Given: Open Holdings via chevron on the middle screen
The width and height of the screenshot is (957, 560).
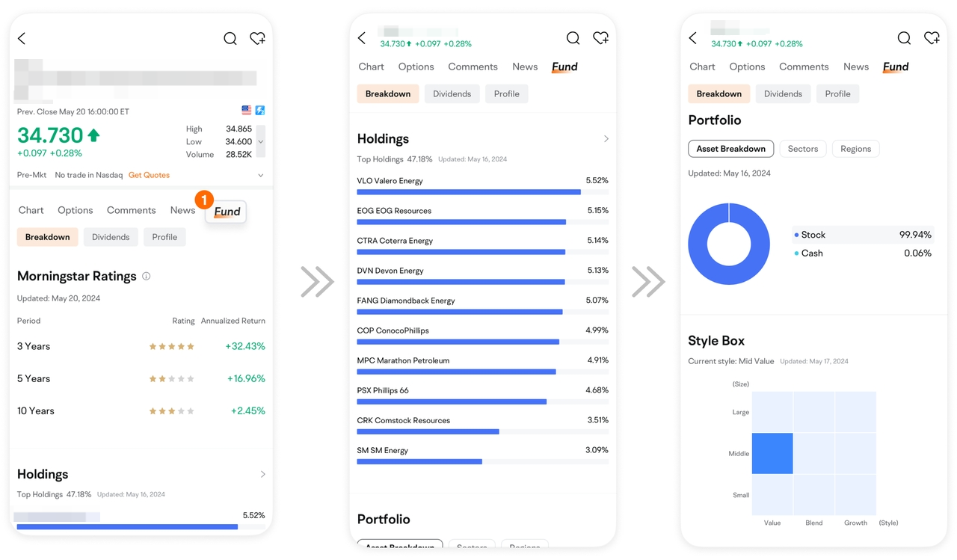Looking at the screenshot, I should pos(606,139).
